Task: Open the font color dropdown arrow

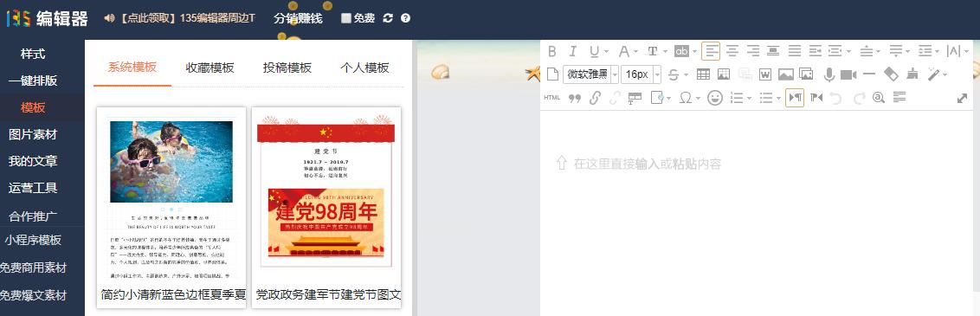Action: coord(635,51)
